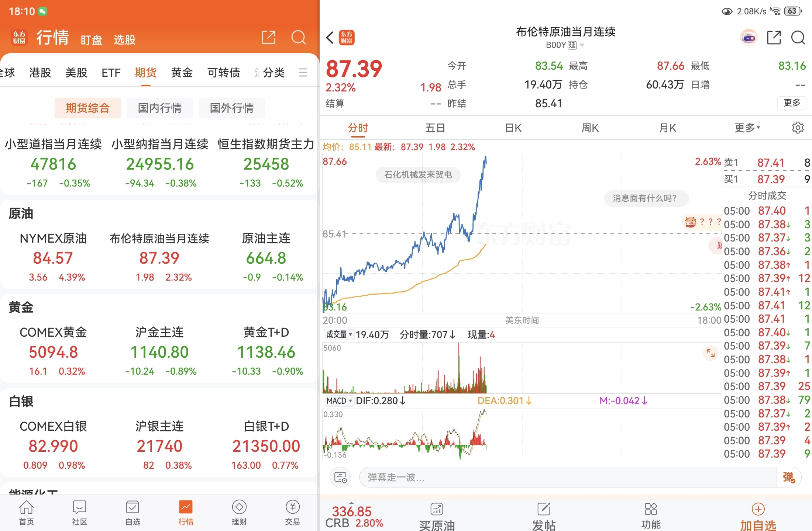812x531 pixels.
Task: Tap 加自选 to add to watchlist
Action: click(x=758, y=516)
